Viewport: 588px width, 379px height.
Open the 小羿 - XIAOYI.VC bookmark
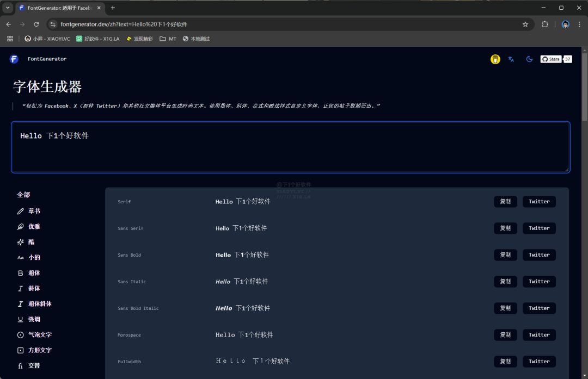pyautogui.click(x=47, y=39)
